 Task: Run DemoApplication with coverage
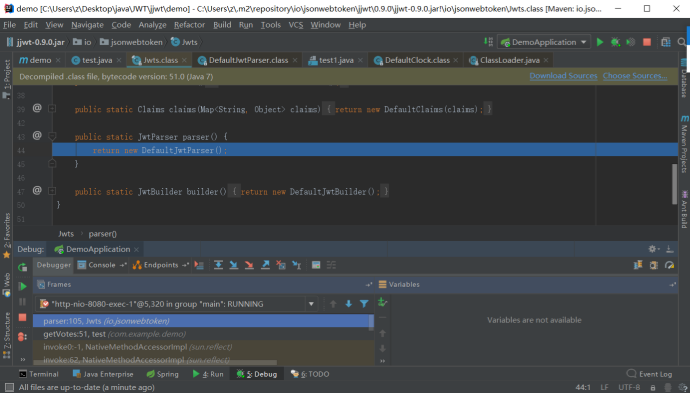[631, 42]
